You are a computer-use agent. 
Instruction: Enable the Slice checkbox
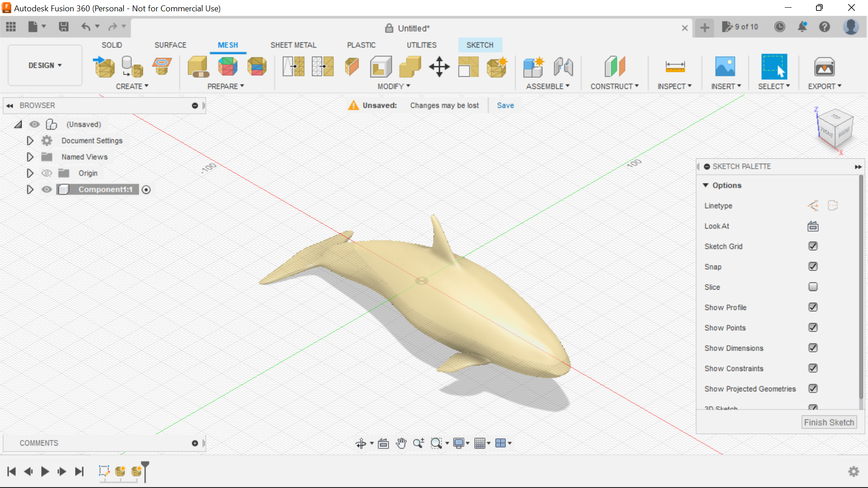coord(813,287)
